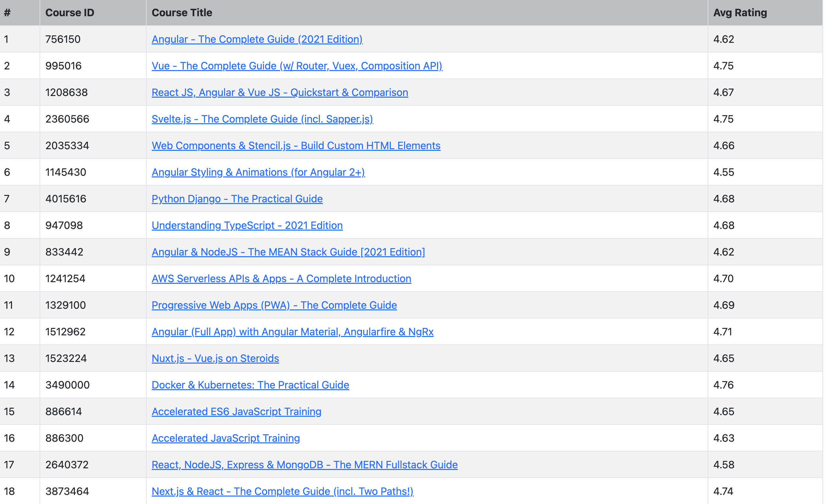Click Next.js & React - The Complete Guide link

click(282, 491)
